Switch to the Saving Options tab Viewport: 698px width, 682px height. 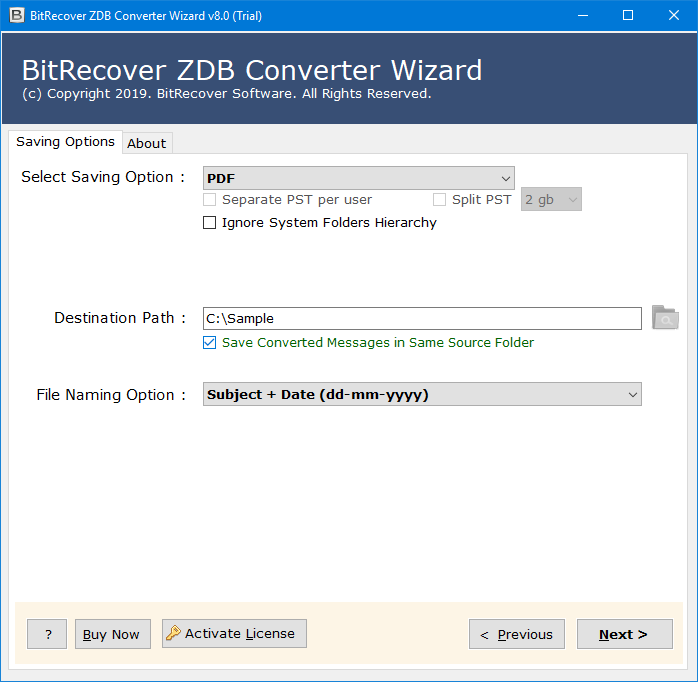pos(65,142)
